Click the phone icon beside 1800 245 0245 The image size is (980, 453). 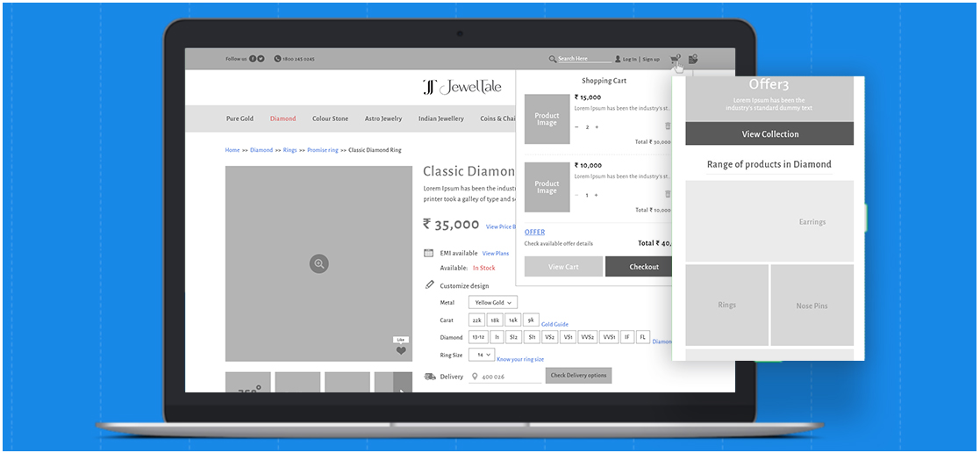coord(277,59)
